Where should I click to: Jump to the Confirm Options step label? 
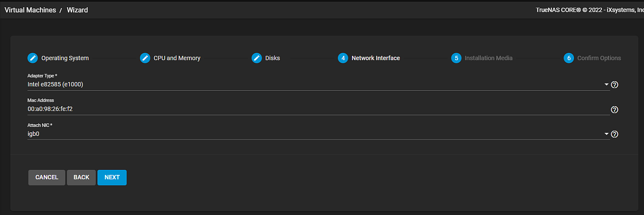click(599, 58)
